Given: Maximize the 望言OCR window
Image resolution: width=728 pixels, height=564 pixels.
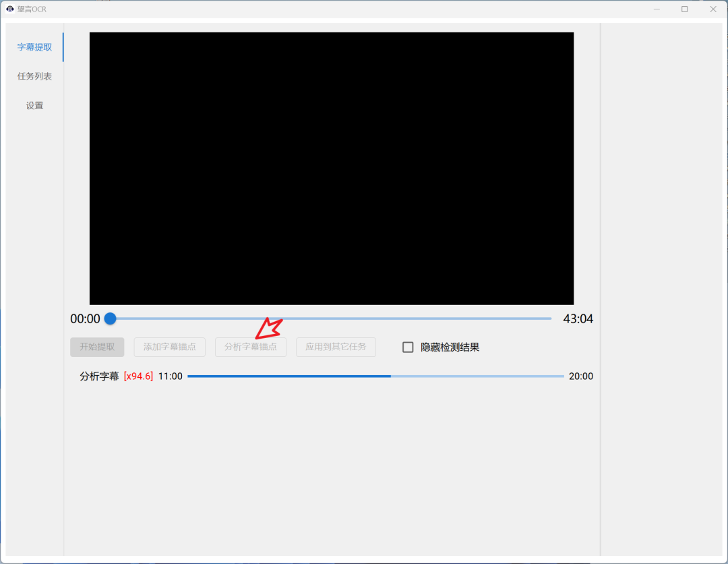Looking at the screenshot, I should pyautogui.click(x=685, y=9).
